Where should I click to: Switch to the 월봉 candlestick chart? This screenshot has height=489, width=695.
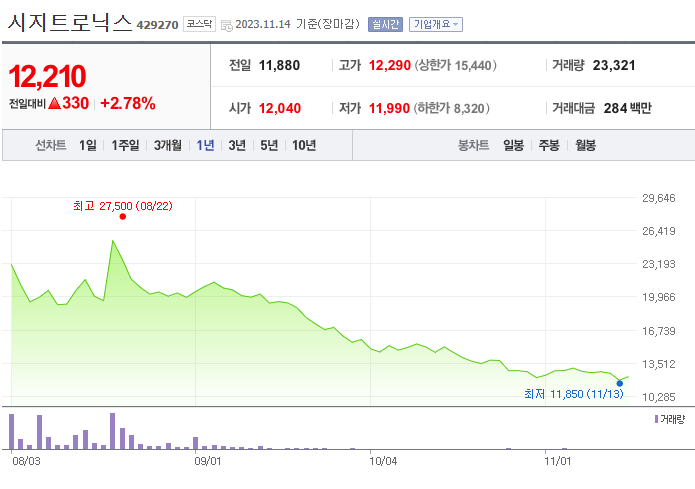coord(586,145)
